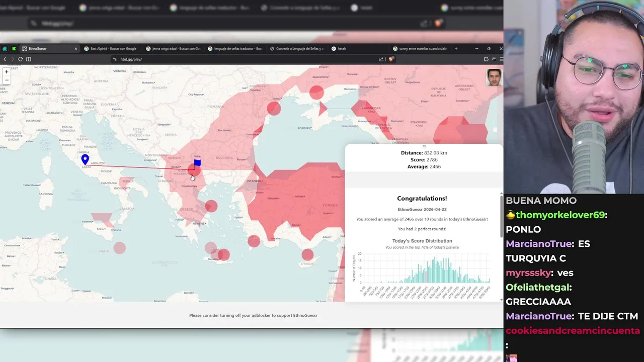Click the bookmark-shaped icon in the browser toolbar
Viewport: 644px width, 362px height.
[x=486, y=59]
